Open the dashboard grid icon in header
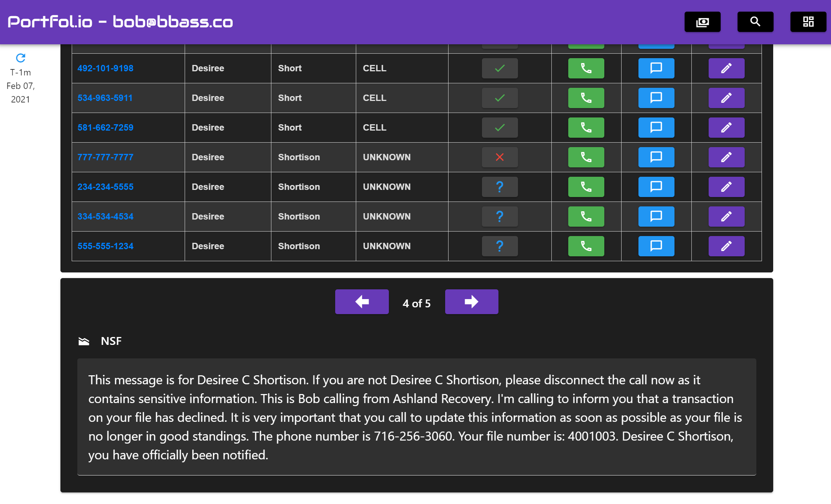Screen dimensions: 831x504 [808, 22]
